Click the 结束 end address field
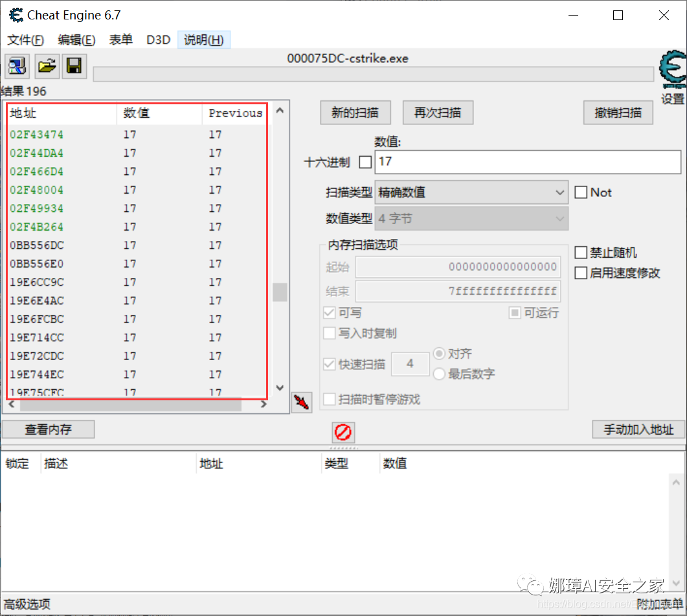The height and width of the screenshot is (616, 687). (458, 291)
